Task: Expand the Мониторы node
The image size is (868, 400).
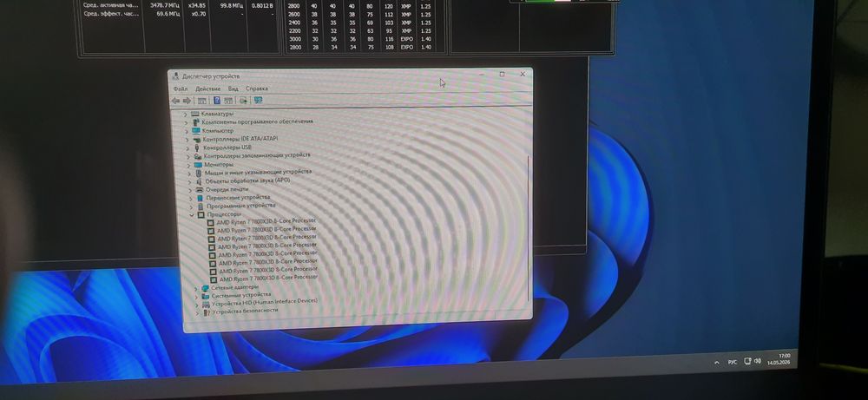Action: [188, 166]
